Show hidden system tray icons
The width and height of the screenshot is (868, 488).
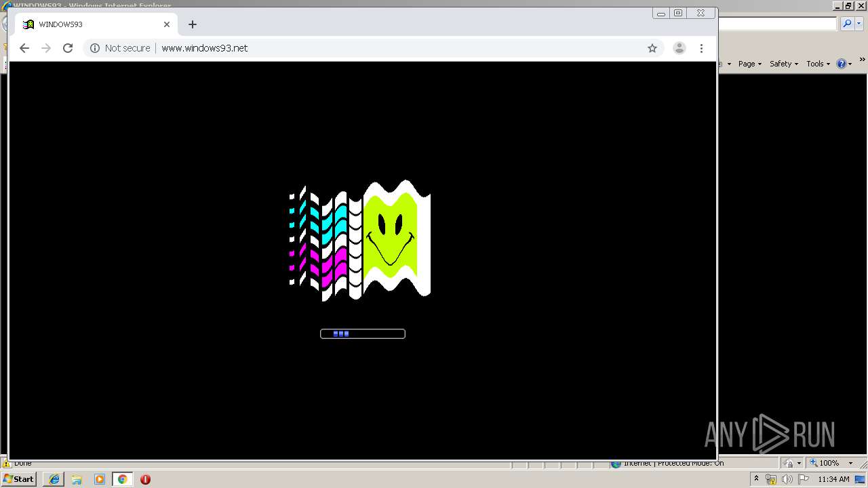tap(756, 479)
